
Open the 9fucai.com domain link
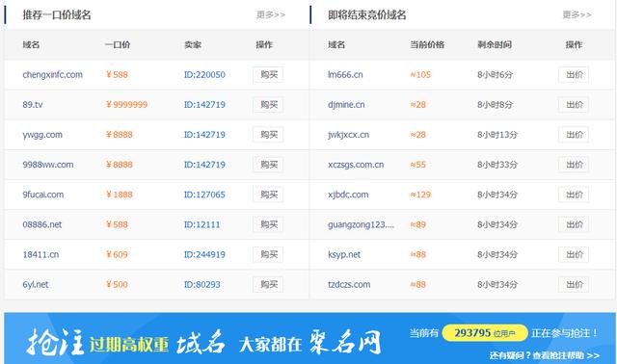pyautogui.click(x=42, y=195)
